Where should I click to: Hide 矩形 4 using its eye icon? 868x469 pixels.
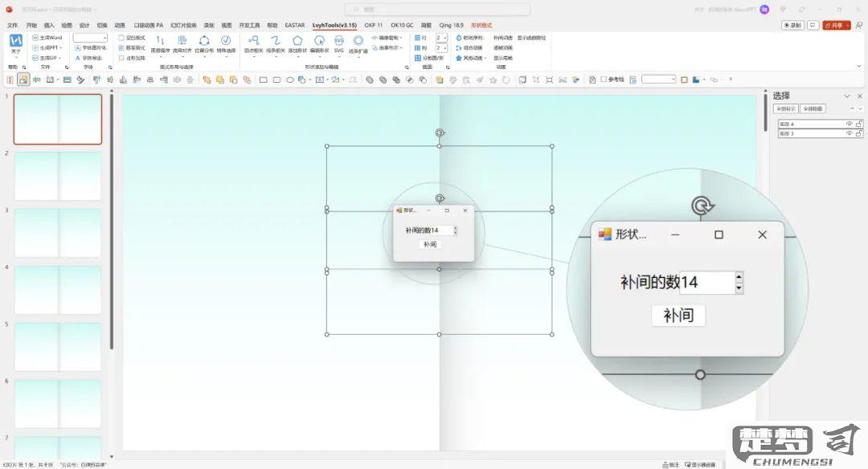point(850,124)
